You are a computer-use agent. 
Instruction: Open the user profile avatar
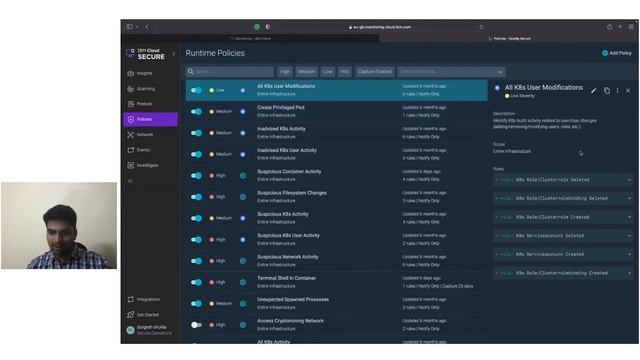pos(131,330)
